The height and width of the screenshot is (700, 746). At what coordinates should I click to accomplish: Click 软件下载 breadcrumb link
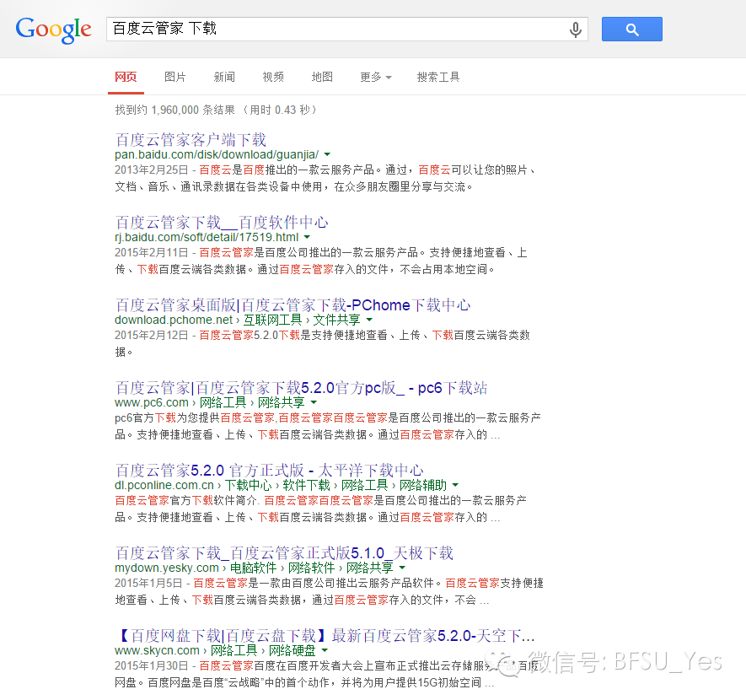pyautogui.click(x=306, y=486)
